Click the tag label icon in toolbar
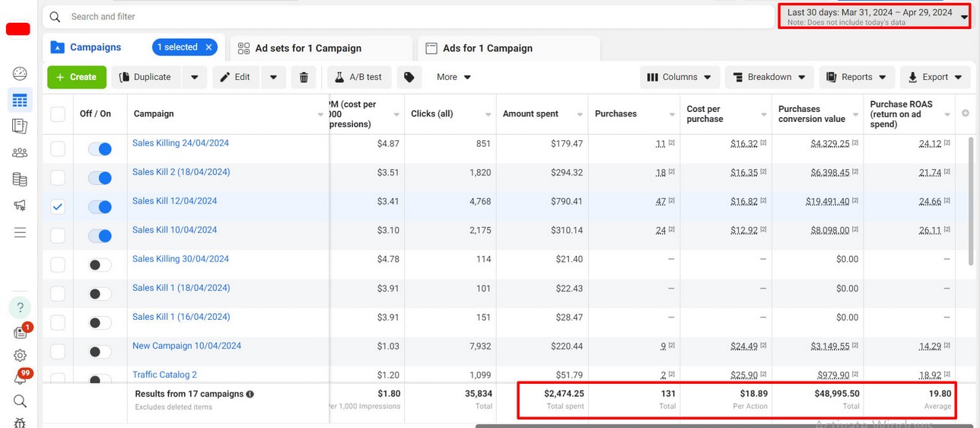The image size is (980, 428). pos(409,77)
